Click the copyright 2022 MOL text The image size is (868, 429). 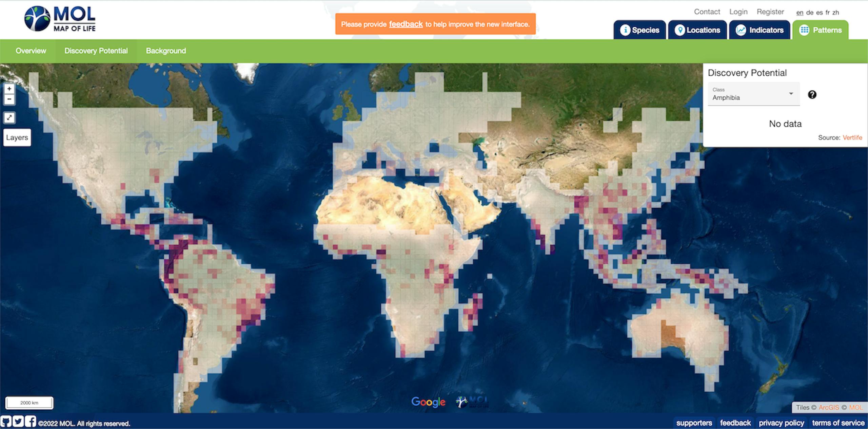point(84,424)
